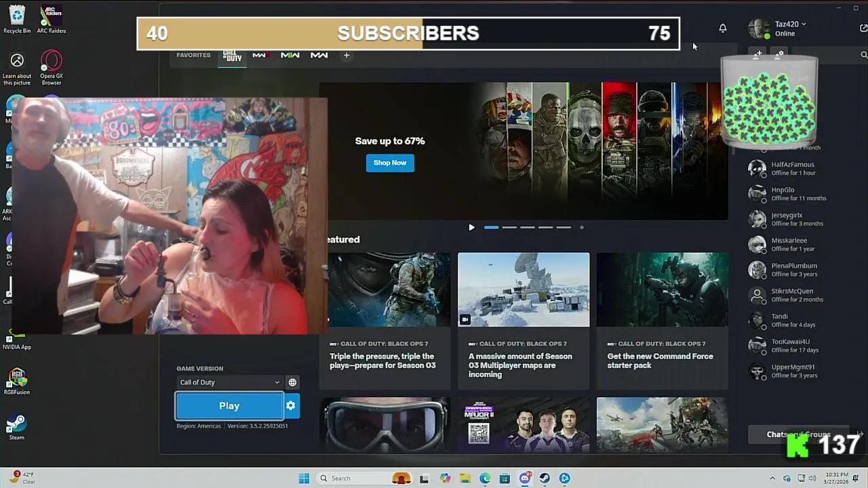Screen dimensions: 868x488
Task: Open File Explorer from the taskbar
Action: (465, 479)
